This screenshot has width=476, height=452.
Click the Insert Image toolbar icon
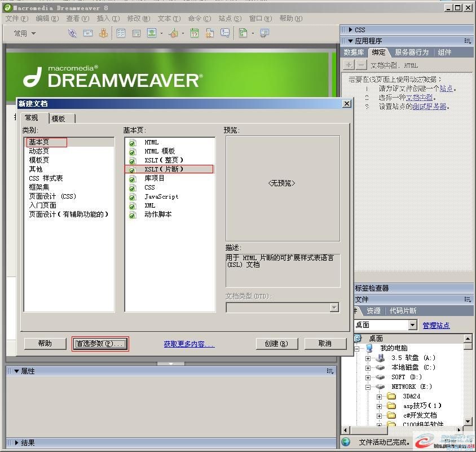click(152, 33)
